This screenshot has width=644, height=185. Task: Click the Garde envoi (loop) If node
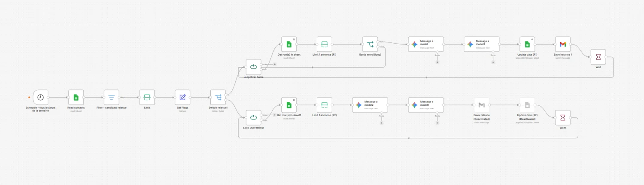370,44
